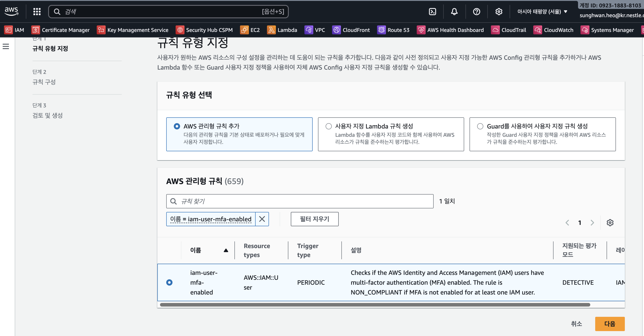The image size is (644, 336).
Task: Open table preferences gear icon
Action: tap(610, 223)
